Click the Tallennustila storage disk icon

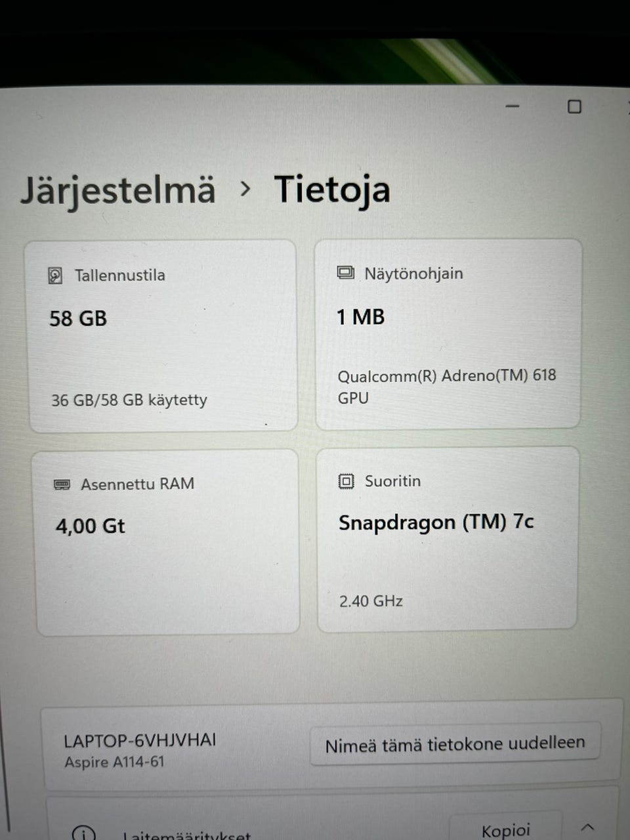click(55, 276)
